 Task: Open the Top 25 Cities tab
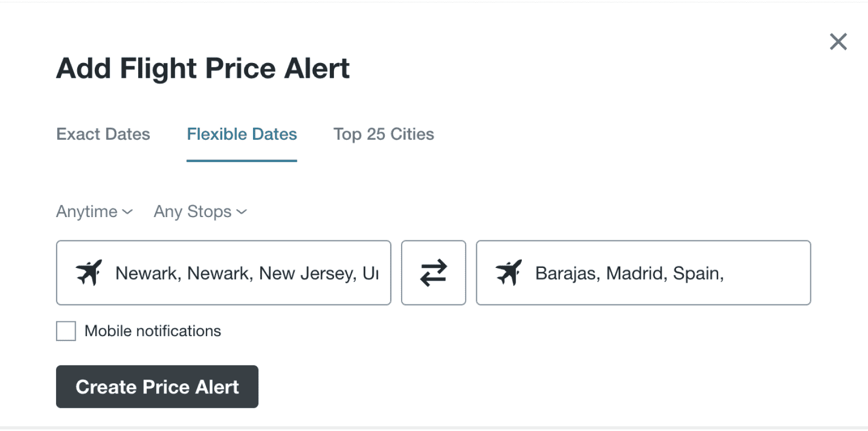point(384,134)
